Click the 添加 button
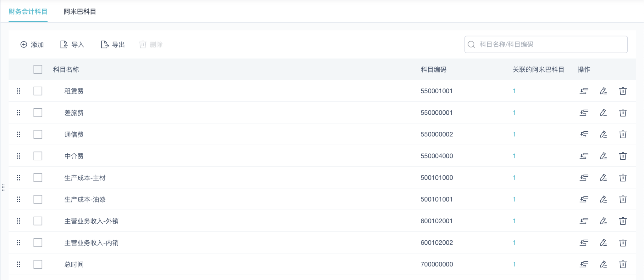This screenshot has height=280, width=644. (x=32, y=45)
